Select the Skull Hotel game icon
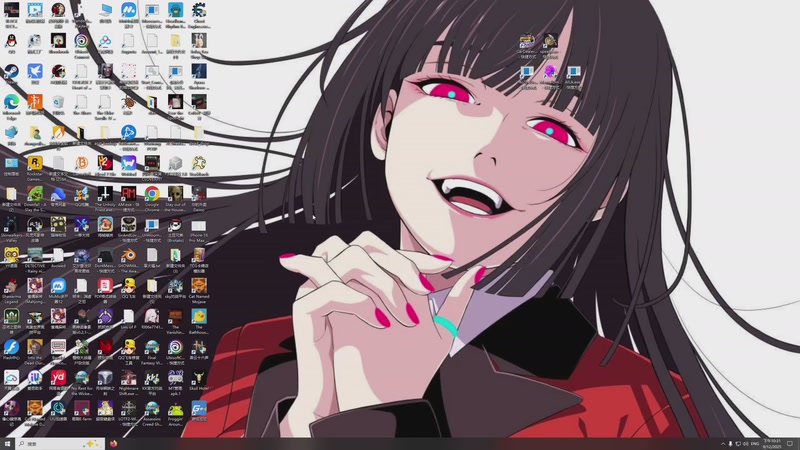 198,378
